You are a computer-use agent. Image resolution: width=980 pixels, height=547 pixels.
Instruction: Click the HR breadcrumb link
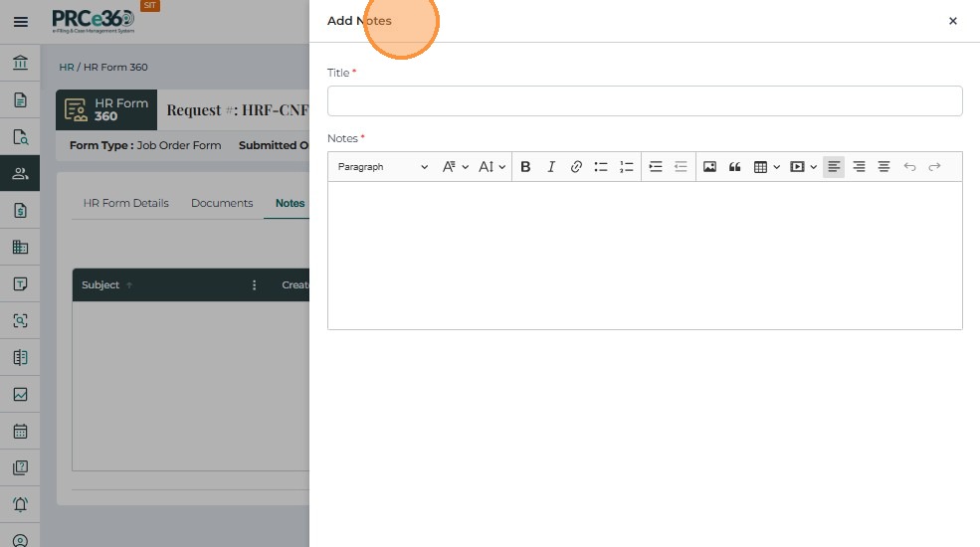click(67, 67)
